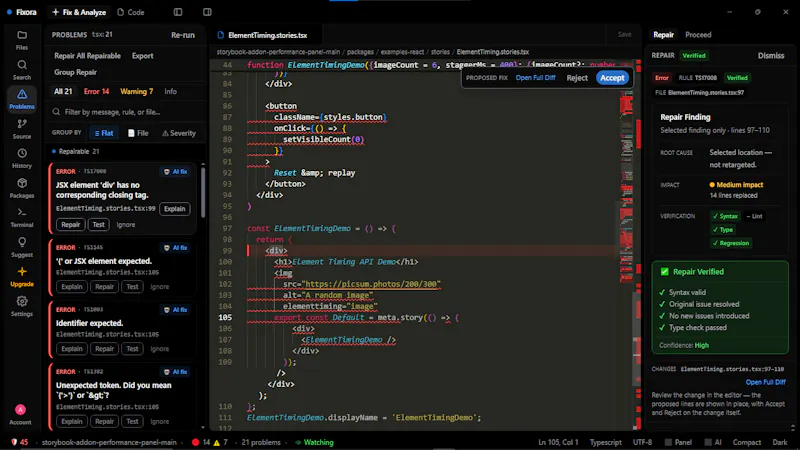Filter problems by Info

170,91
